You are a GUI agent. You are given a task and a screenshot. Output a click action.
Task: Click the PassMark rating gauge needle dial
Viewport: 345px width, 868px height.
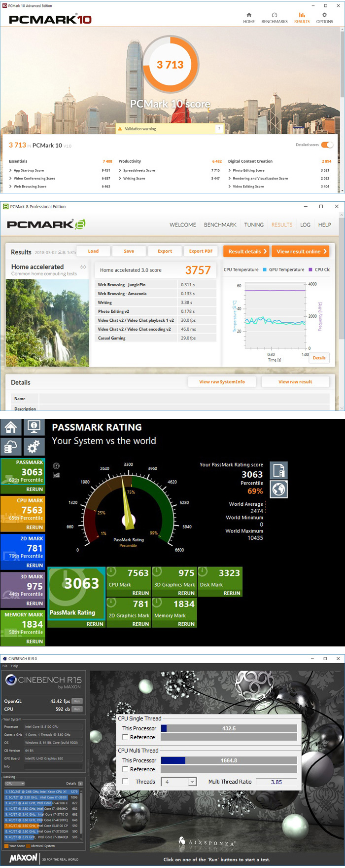128,508
